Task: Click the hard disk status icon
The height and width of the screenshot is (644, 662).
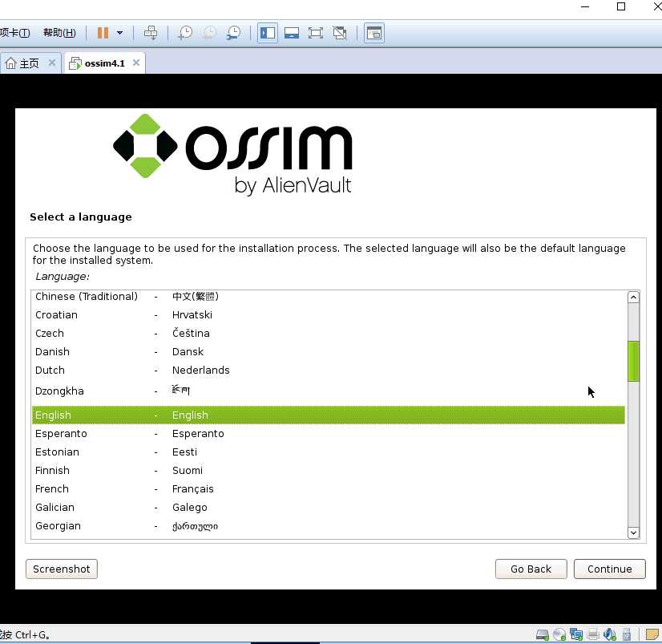Action: coord(543,634)
